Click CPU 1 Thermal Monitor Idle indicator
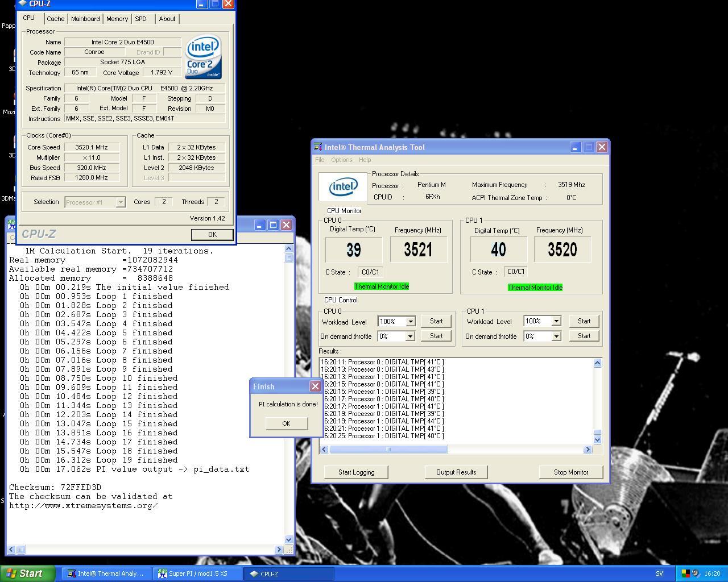 click(x=535, y=288)
